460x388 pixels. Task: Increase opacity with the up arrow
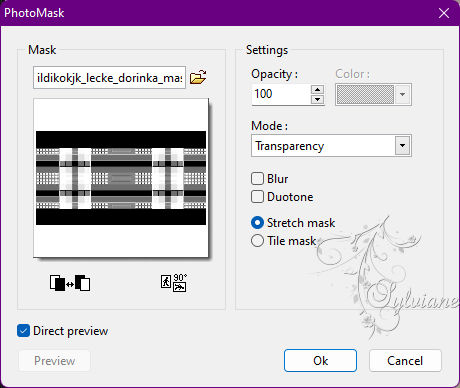[317, 89]
